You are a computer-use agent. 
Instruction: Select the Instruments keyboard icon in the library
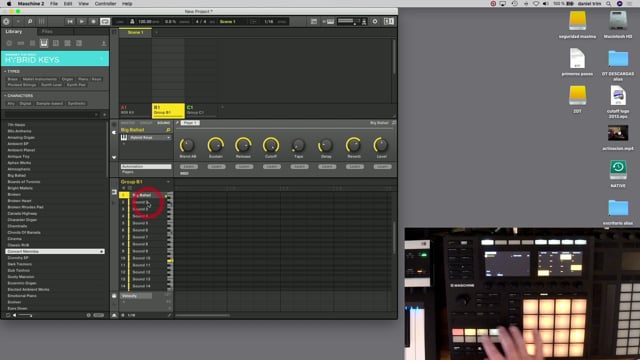(x=44, y=43)
